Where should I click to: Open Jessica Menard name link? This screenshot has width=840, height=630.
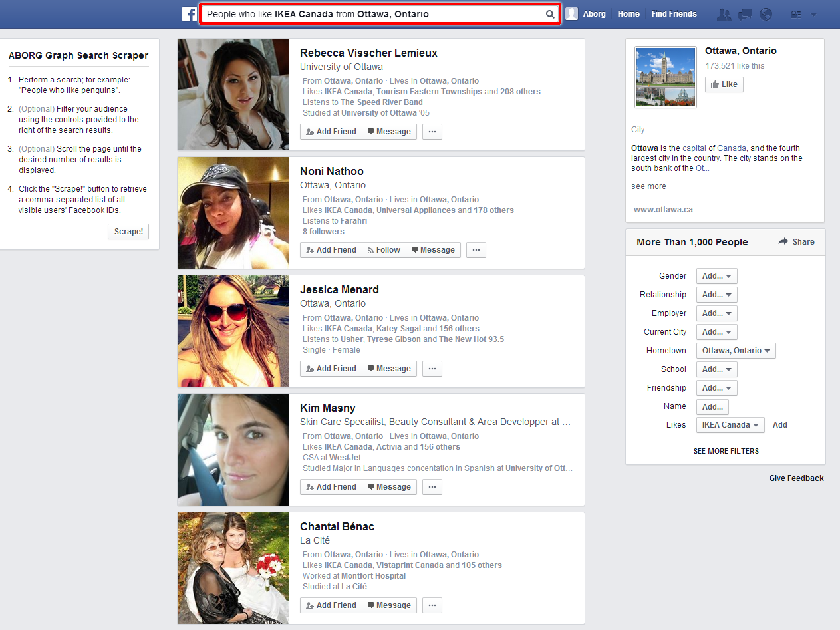[339, 289]
